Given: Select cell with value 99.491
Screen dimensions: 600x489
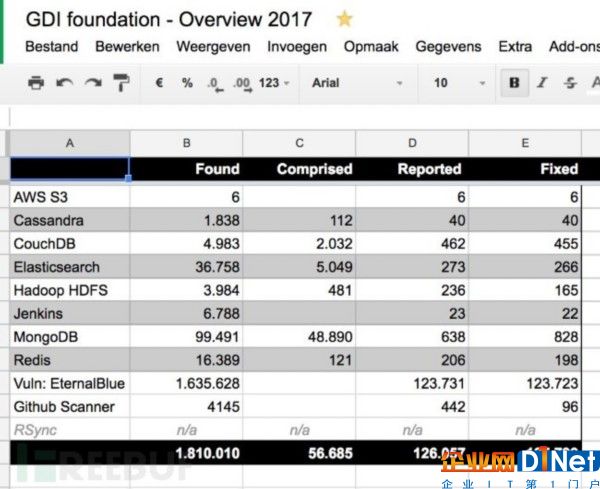Looking at the screenshot, I should [x=186, y=337].
